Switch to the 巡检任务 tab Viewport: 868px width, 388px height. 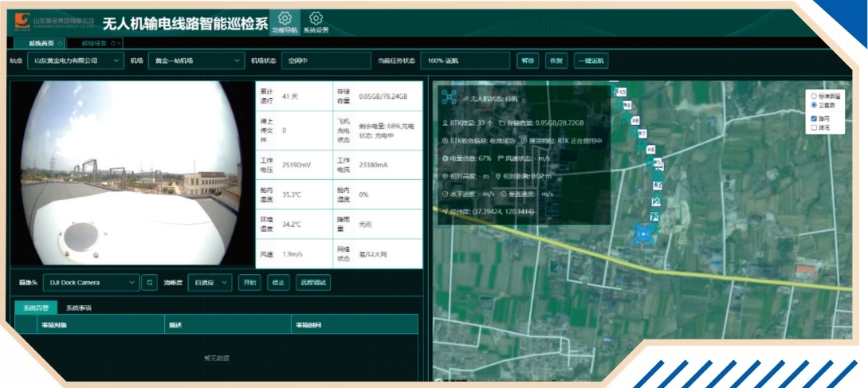click(95, 43)
